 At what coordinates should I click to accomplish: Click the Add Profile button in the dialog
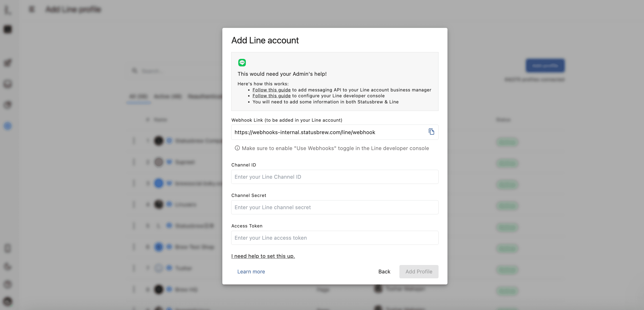click(x=418, y=272)
